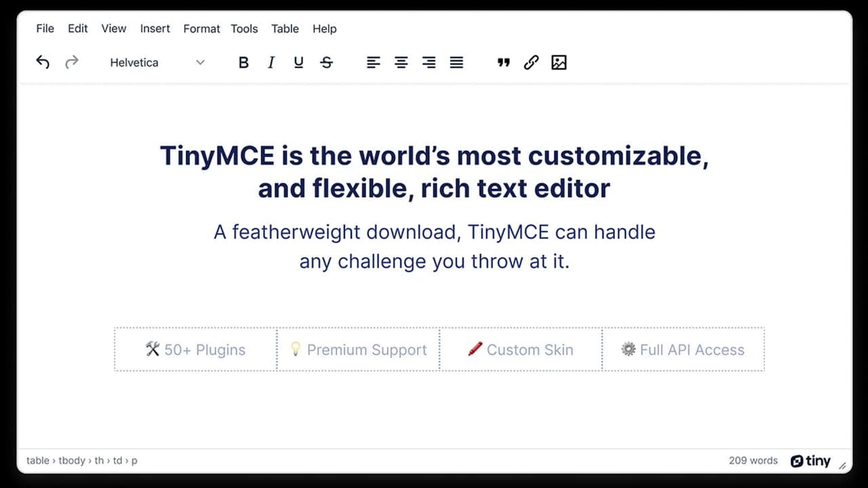Insert an image from toolbar
Viewport: 868px width, 488px height.
pyautogui.click(x=559, y=62)
